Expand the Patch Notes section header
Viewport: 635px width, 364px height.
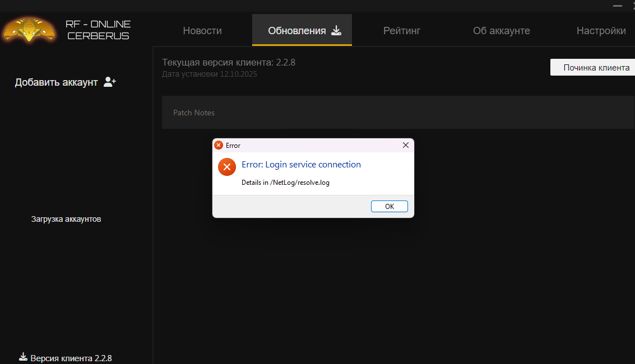(x=194, y=113)
